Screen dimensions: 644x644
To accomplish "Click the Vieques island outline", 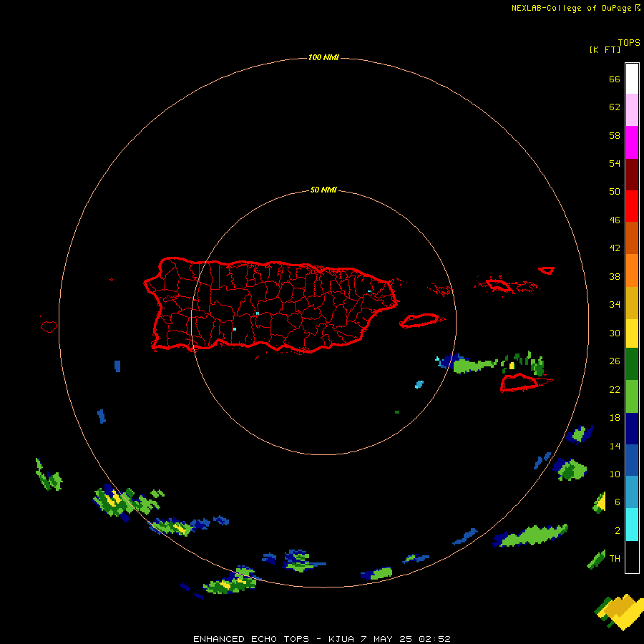I will click(x=421, y=321).
